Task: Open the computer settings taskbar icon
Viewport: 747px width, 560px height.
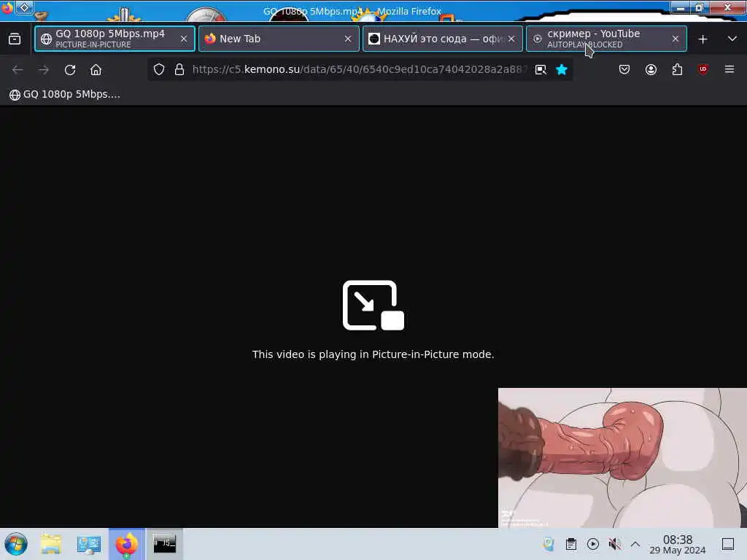Action: (89, 544)
